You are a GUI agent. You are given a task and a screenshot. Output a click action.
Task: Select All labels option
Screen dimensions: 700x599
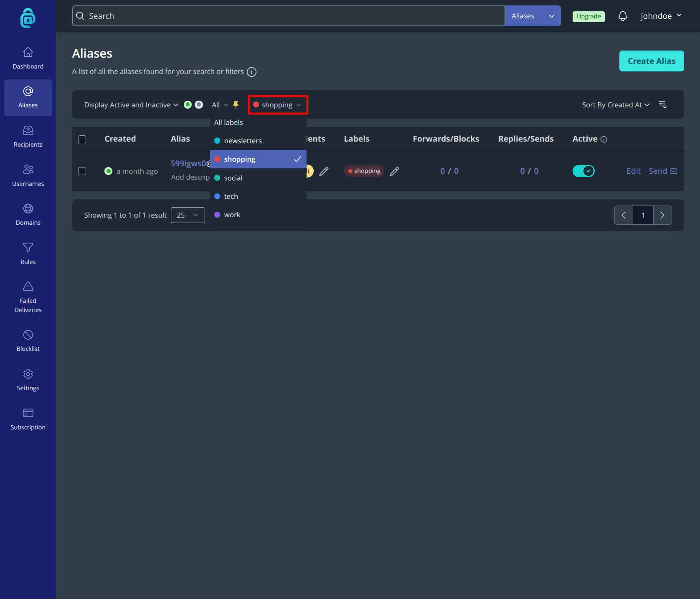[x=258, y=122]
